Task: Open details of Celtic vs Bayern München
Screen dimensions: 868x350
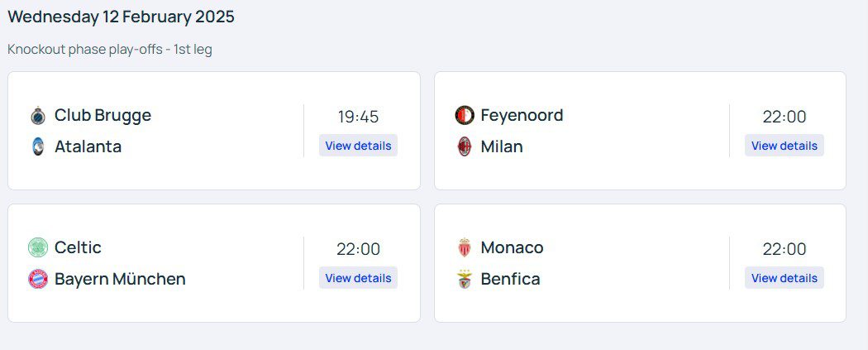Action: (358, 278)
